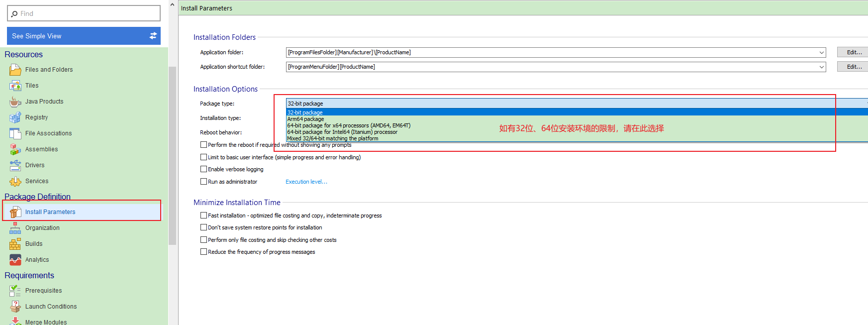Click the Prerequisites checklist icon

tap(15, 291)
